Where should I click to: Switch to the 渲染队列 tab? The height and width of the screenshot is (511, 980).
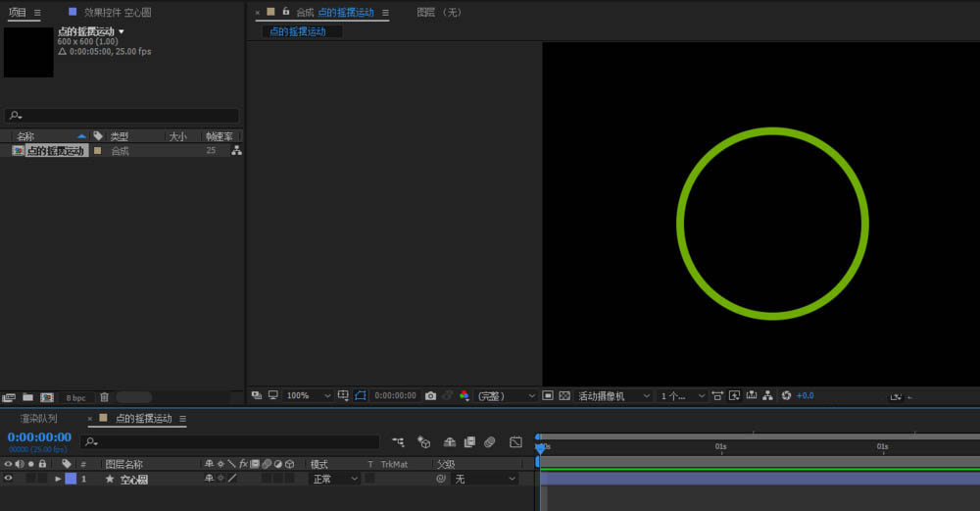[38, 419]
